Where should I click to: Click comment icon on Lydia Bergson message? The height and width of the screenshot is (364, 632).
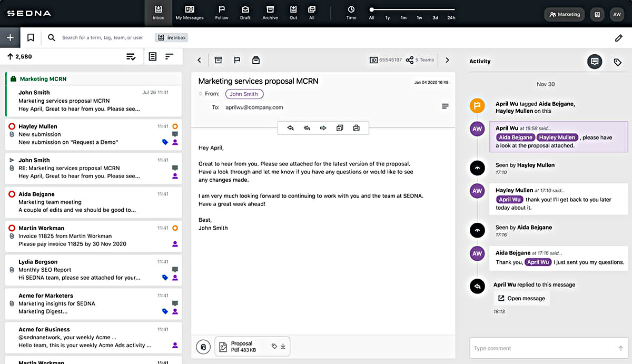(x=175, y=269)
